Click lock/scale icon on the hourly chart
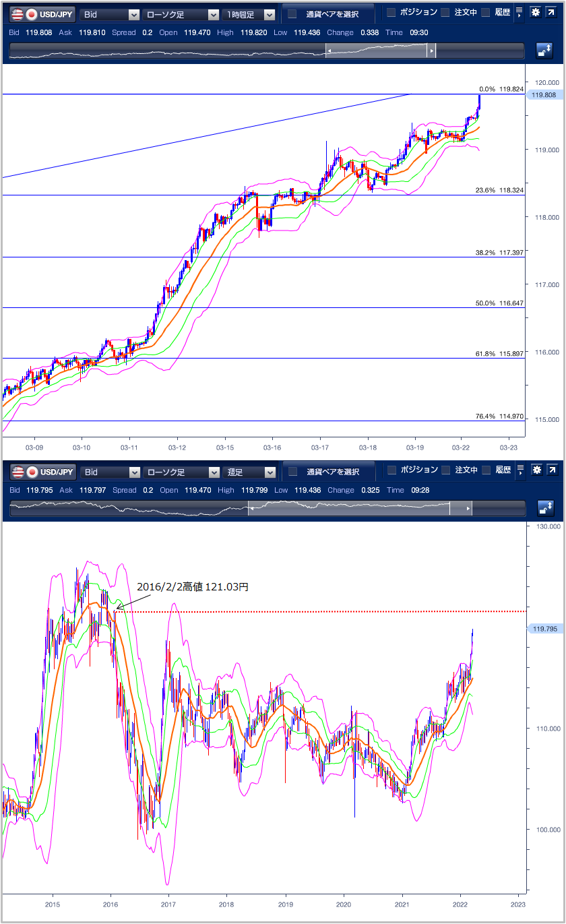The image size is (566, 924). pyautogui.click(x=544, y=51)
